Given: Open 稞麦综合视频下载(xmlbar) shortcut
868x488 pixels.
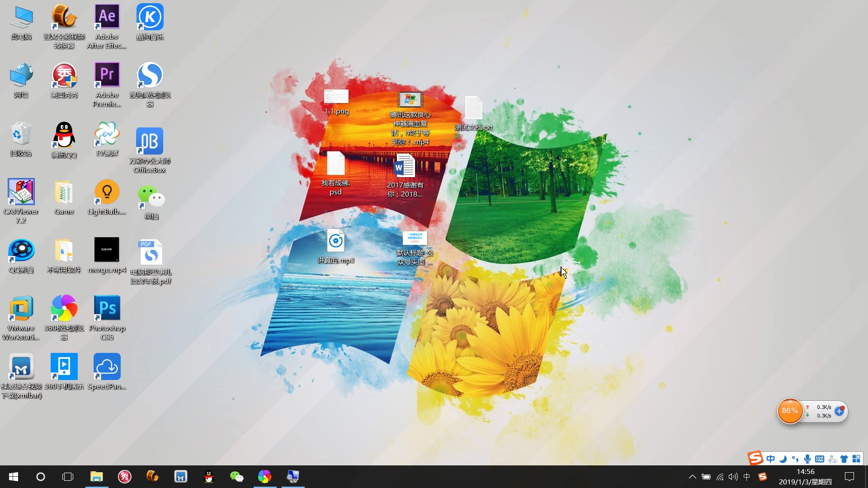Looking at the screenshot, I should (21, 376).
